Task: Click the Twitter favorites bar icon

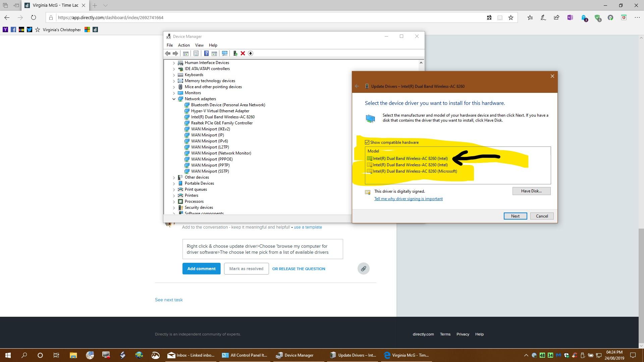Action: (x=30, y=29)
